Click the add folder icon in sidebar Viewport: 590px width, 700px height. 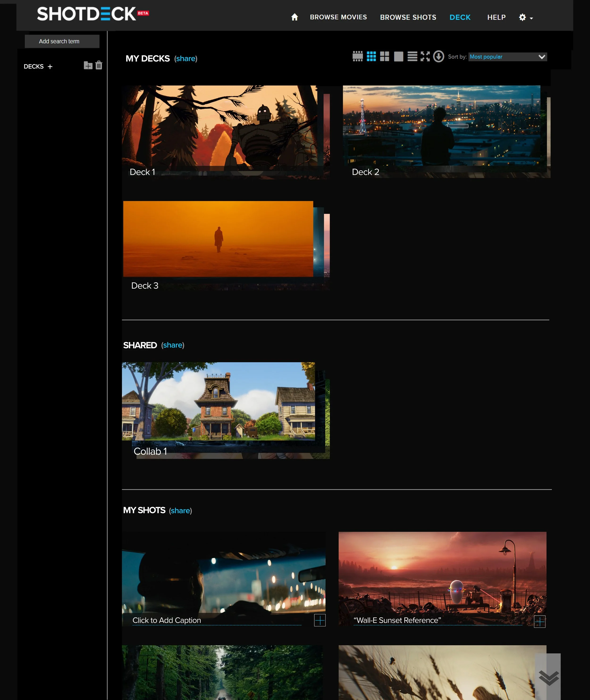click(88, 65)
